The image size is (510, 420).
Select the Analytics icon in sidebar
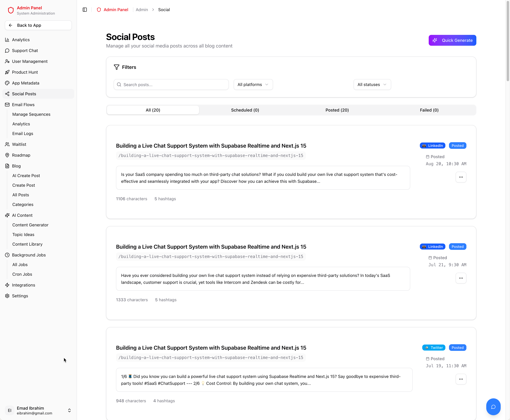pos(7,40)
